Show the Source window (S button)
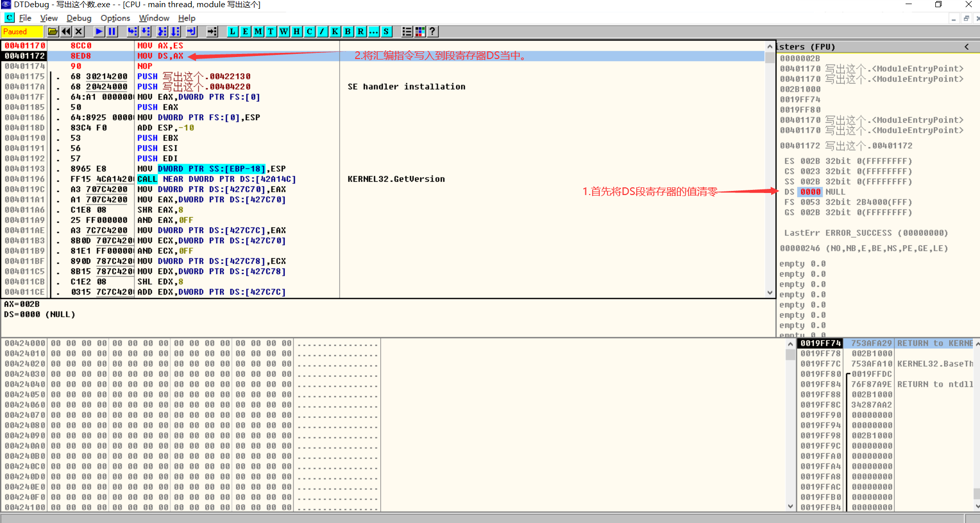The height and width of the screenshot is (523, 980). pos(386,32)
